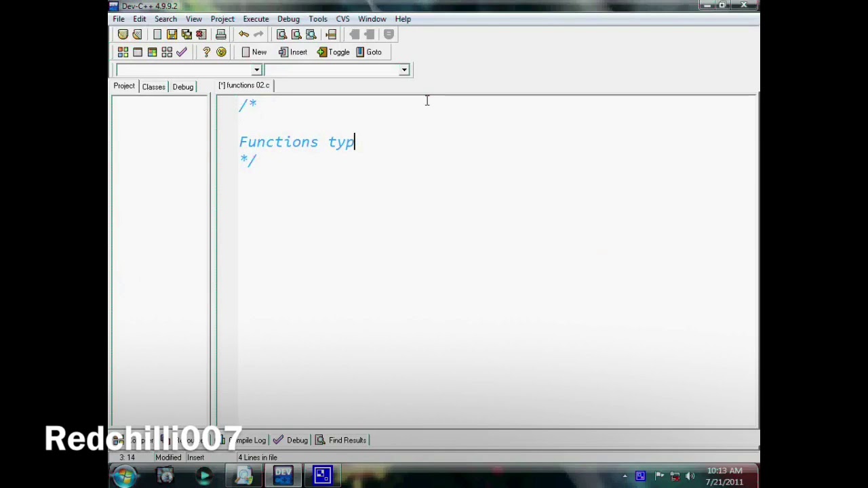The width and height of the screenshot is (868, 488).
Task: Switch to the Classes tab
Action: pos(153,87)
